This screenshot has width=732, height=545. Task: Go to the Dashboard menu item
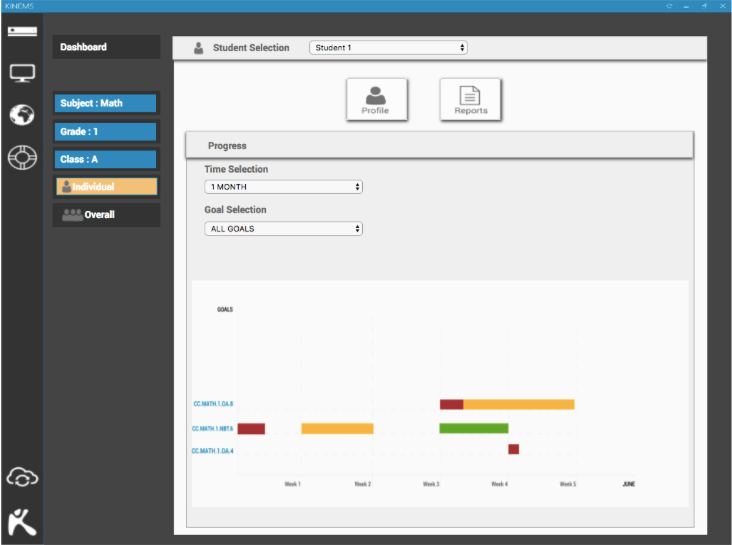click(x=106, y=47)
